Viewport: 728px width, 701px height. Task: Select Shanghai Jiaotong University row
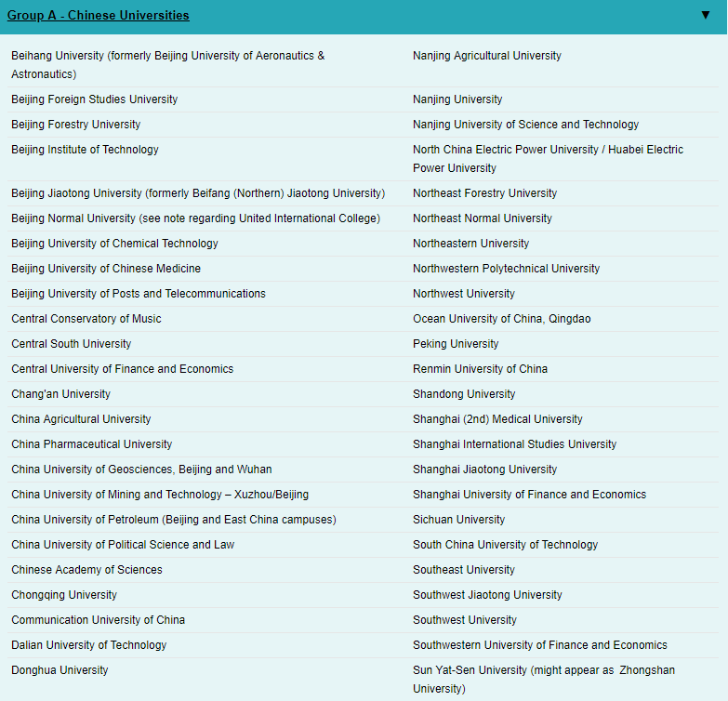[484, 470]
